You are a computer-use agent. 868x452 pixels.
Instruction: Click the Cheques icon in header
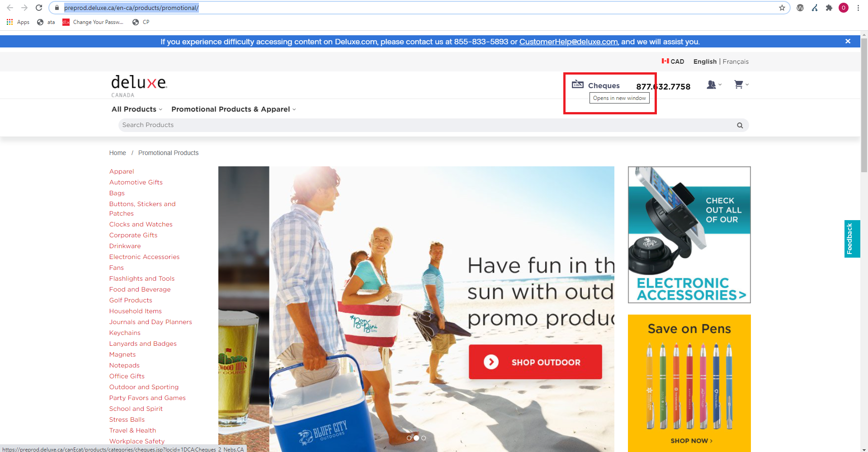(x=578, y=84)
